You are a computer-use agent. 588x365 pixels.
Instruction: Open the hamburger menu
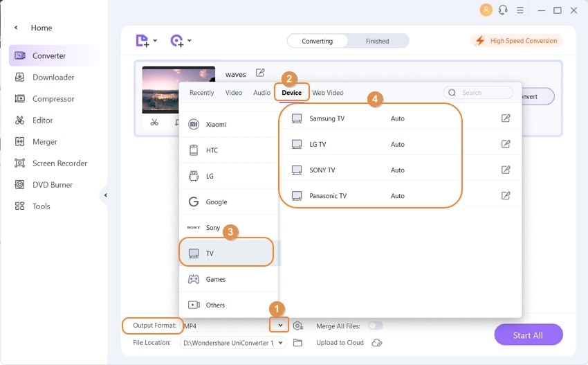click(x=520, y=10)
